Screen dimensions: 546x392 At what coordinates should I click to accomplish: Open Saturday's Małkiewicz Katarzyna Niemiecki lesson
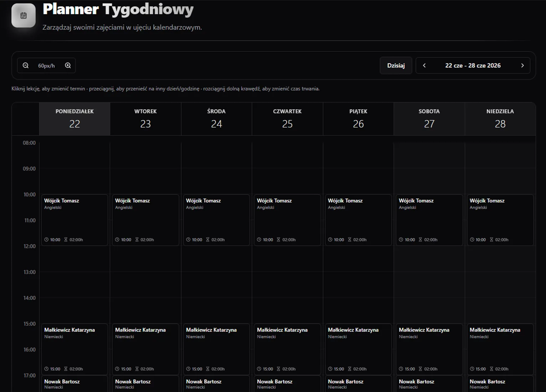click(x=429, y=349)
